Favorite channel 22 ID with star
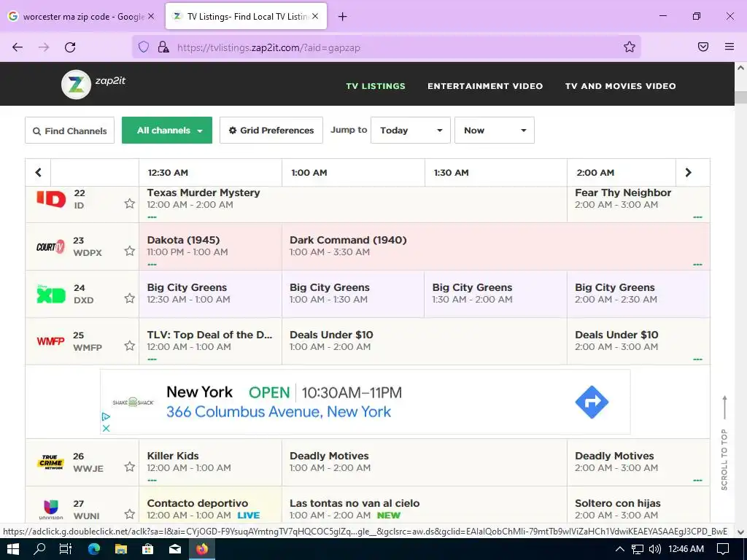This screenshot has width=747, height=560. [130, 204]
